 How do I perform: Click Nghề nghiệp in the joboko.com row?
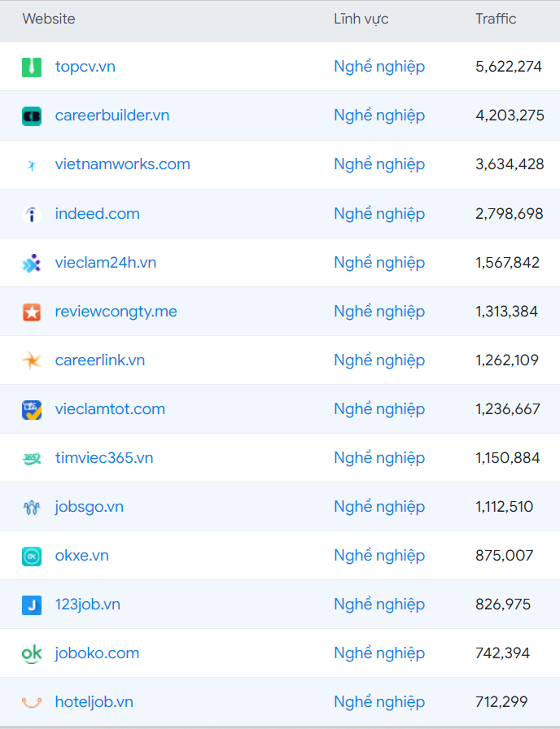pos(379,653)
